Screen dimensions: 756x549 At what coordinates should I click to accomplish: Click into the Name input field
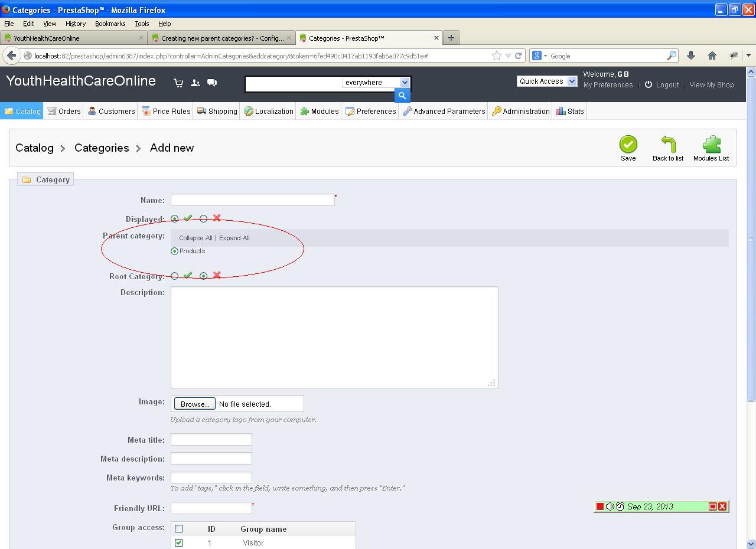253,200
